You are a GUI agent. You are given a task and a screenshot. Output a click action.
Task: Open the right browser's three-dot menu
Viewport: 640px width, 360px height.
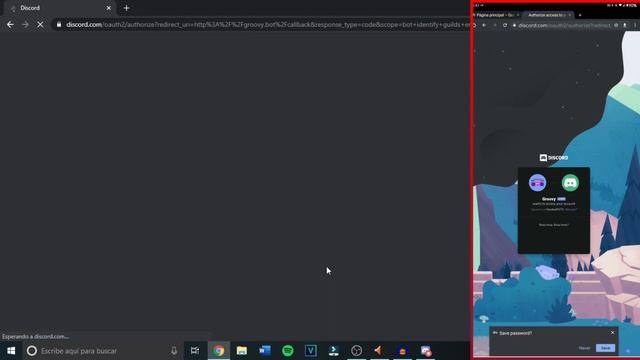click(635, 25)
